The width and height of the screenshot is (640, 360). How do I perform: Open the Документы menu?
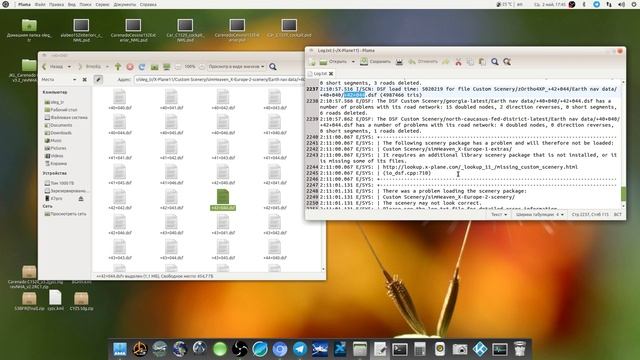coord(124,4)
